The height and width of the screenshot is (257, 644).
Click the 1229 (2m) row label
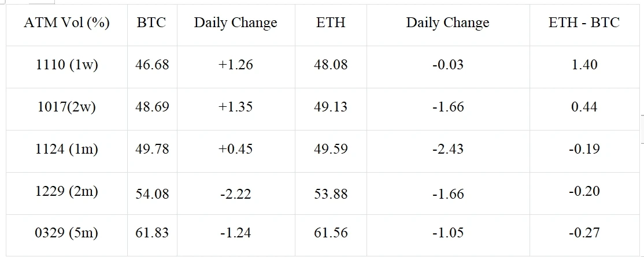67,191
